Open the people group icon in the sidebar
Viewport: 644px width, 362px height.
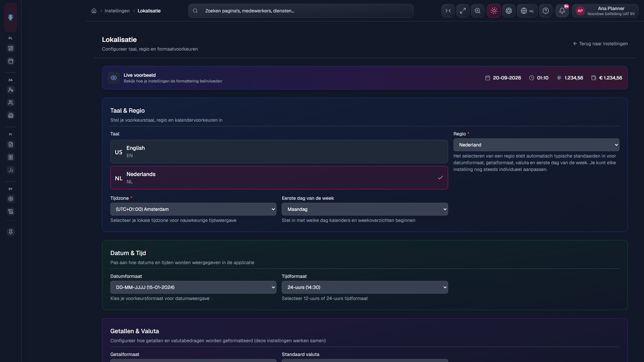[11, 103]
